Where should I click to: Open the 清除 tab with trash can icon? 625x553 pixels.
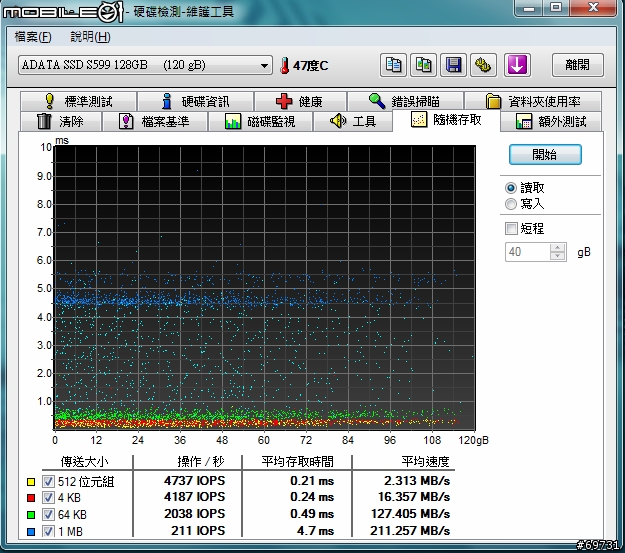(60, 122)
